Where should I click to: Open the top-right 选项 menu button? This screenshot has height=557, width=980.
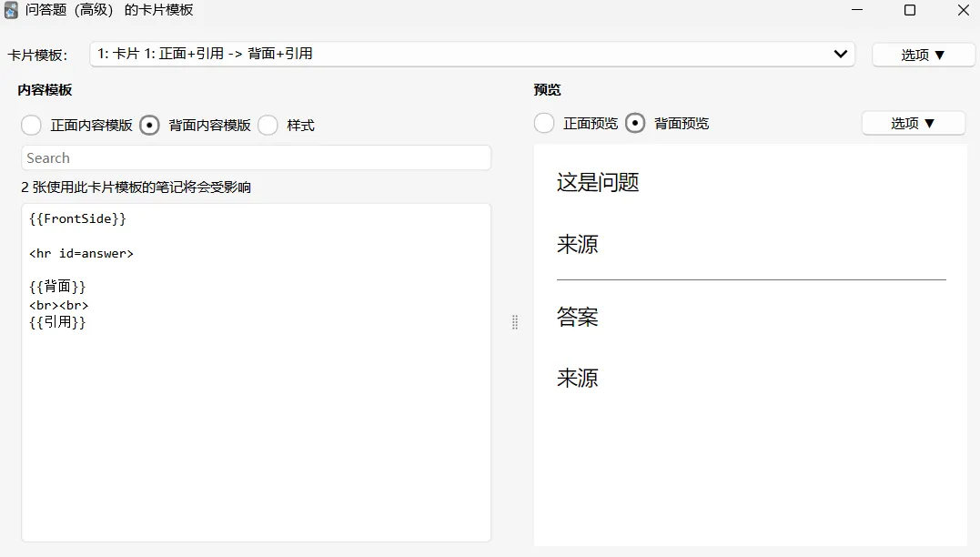coord(923,55)
